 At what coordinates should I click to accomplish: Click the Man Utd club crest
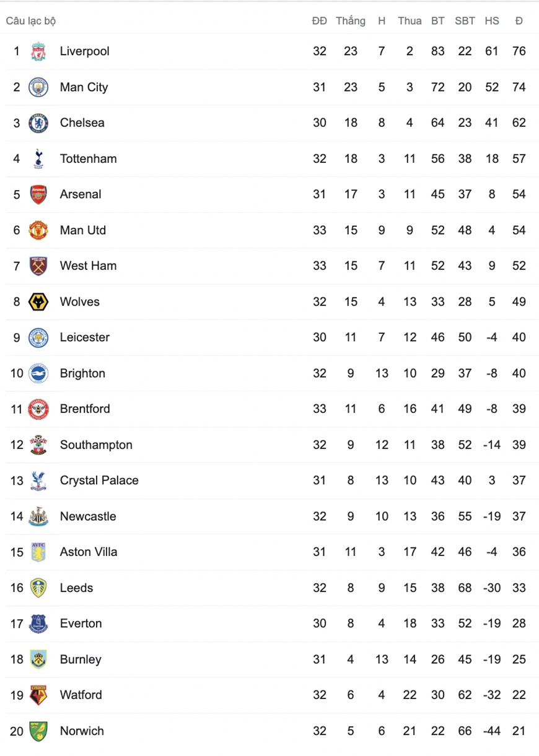coord(38,230)
